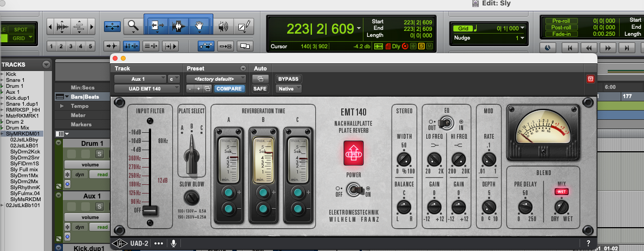The width and height of the screenshot is (644, 251).
Task: Select SPOT edit mode
Action: [x=21, y=30]
